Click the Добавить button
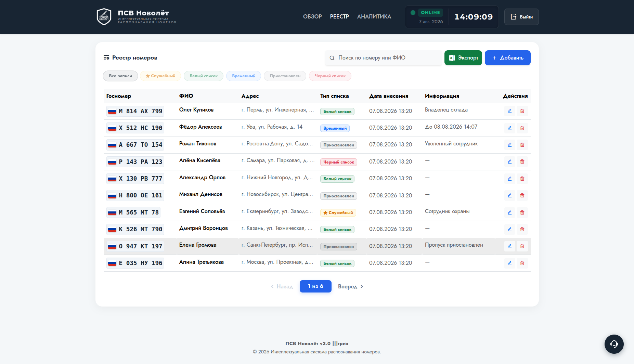The width and height of the screenshot is (634, 364). tap(508, 58)
